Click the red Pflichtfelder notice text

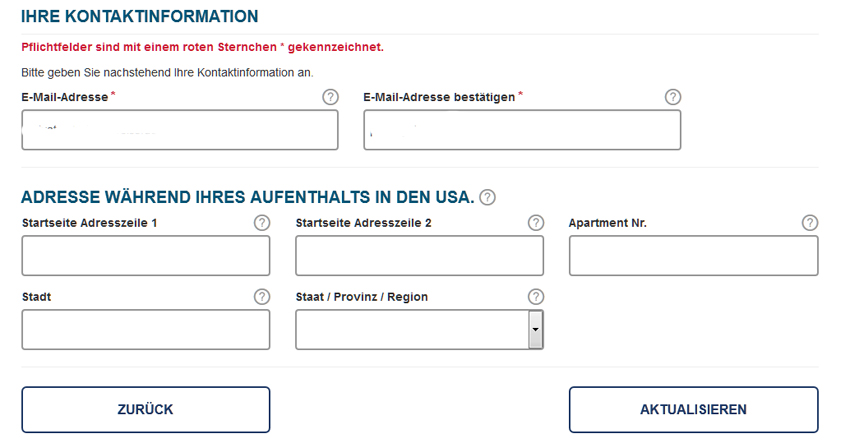click(202, 47)
